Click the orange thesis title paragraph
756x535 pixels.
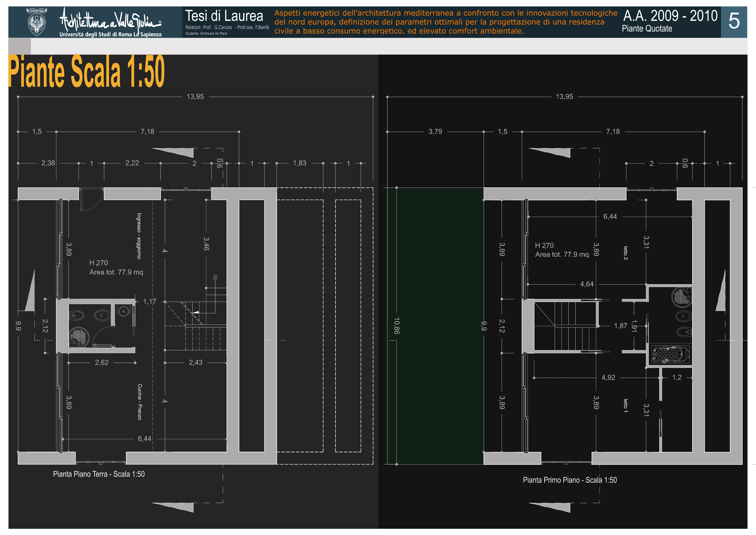click(x=446, y=22)
